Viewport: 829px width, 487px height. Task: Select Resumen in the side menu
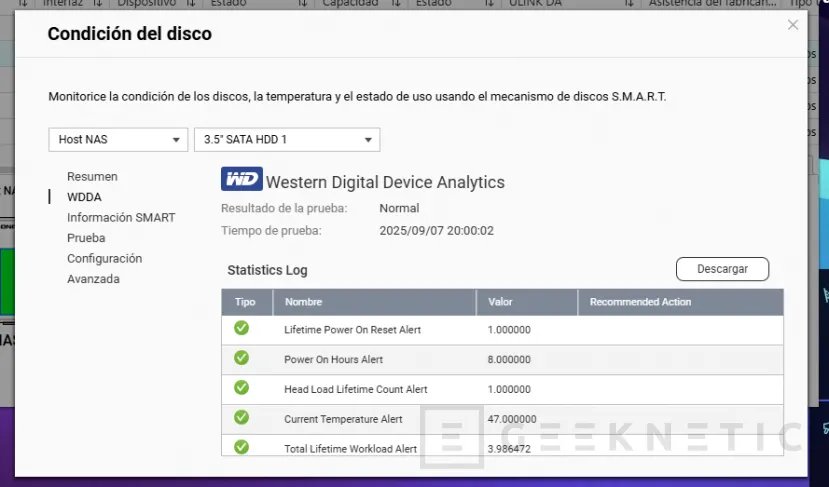(92, 177)
